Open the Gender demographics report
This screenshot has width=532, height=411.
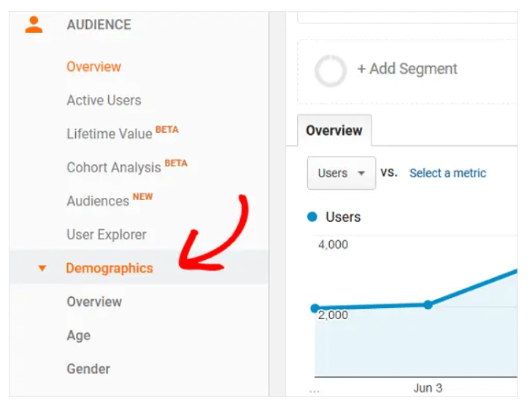pyautogui.click(x=88, y=369)
